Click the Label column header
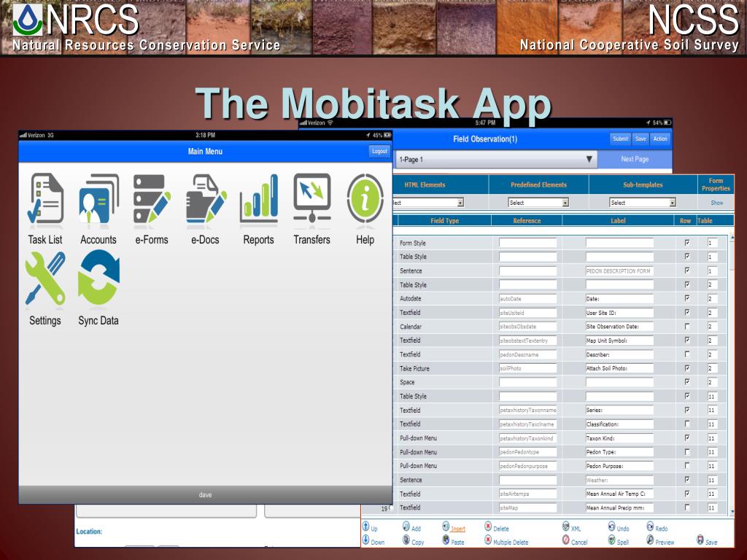The height and width of the screenshot is (560, 747). pos(618,220)
